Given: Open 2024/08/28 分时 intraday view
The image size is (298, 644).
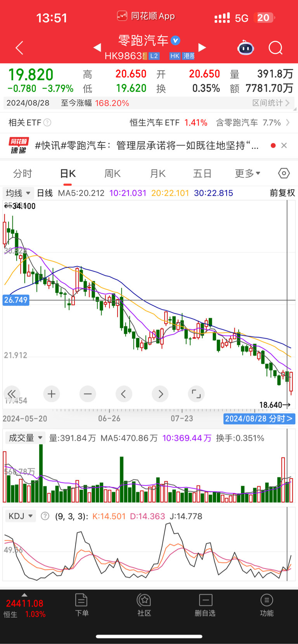Looking at the screenshot, I should [259, 418].
